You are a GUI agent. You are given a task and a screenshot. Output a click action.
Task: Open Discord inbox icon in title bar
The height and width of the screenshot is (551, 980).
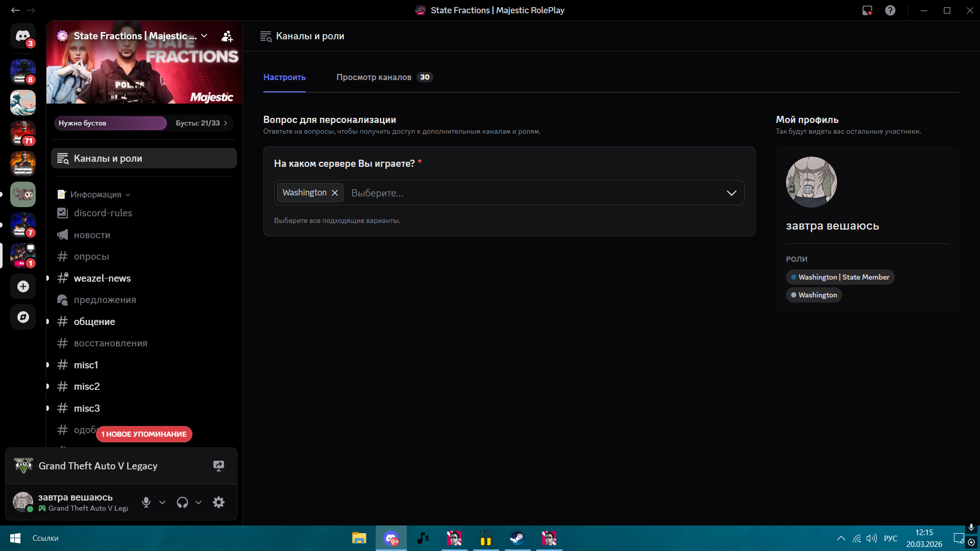[x=867, y=10]
